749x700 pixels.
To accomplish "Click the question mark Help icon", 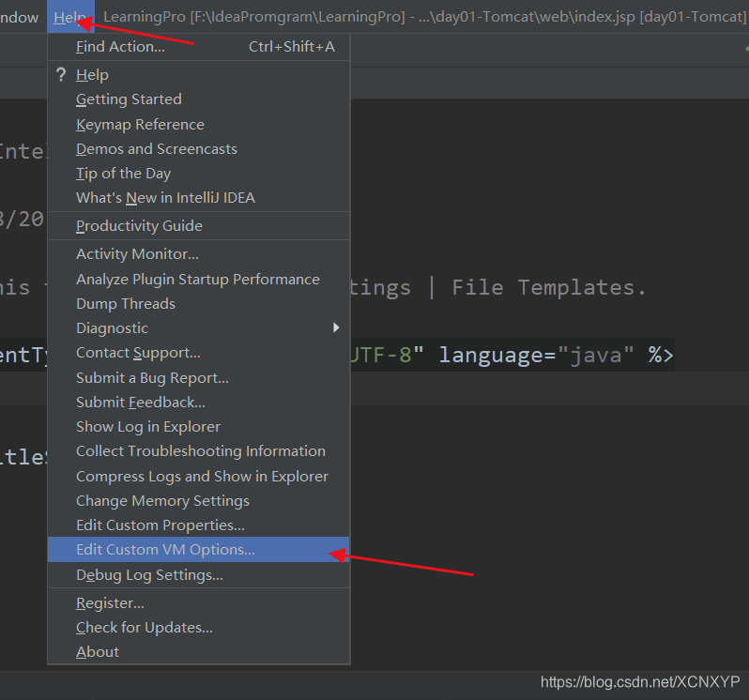I will coord(61,74).
